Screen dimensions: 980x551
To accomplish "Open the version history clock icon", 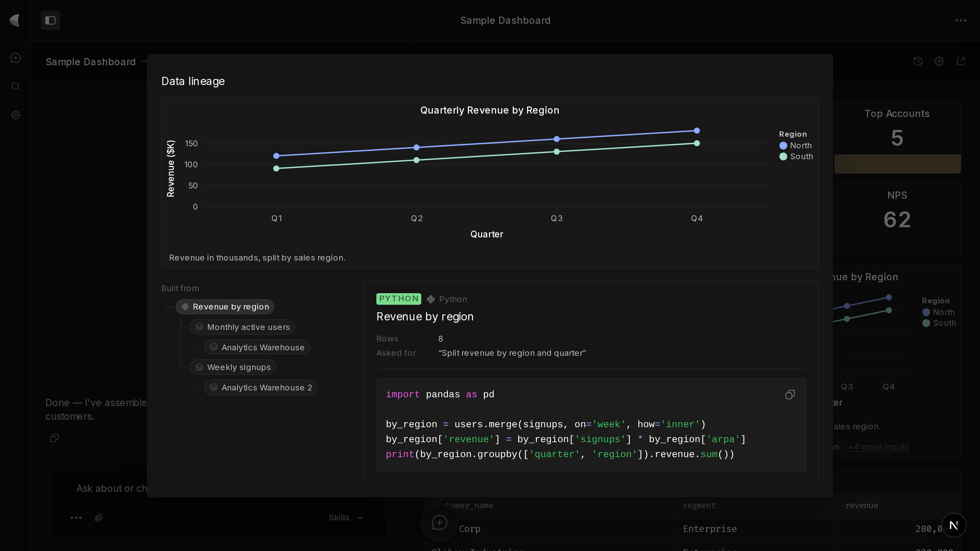I will (x=918, y=61).
